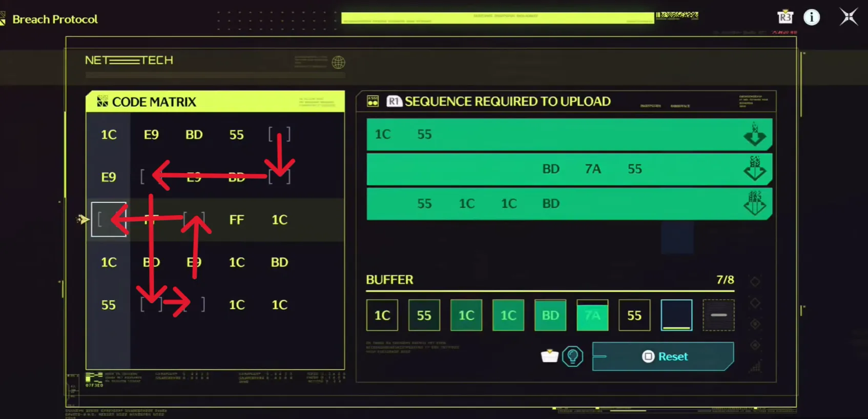
Task: Select E9 cell in top row of matrix
Action: (151, 135)
